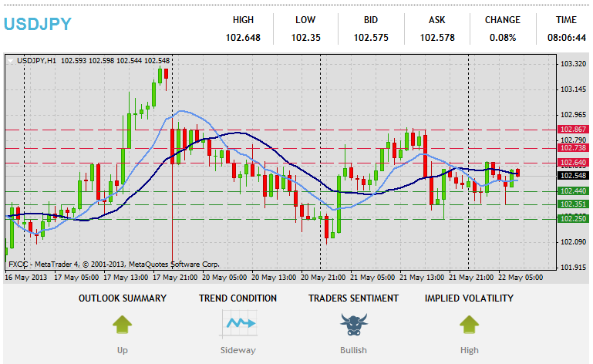Click the CHANGE value 0.08%
Viewport: 593px width, 364px height.
click(503, 38)
